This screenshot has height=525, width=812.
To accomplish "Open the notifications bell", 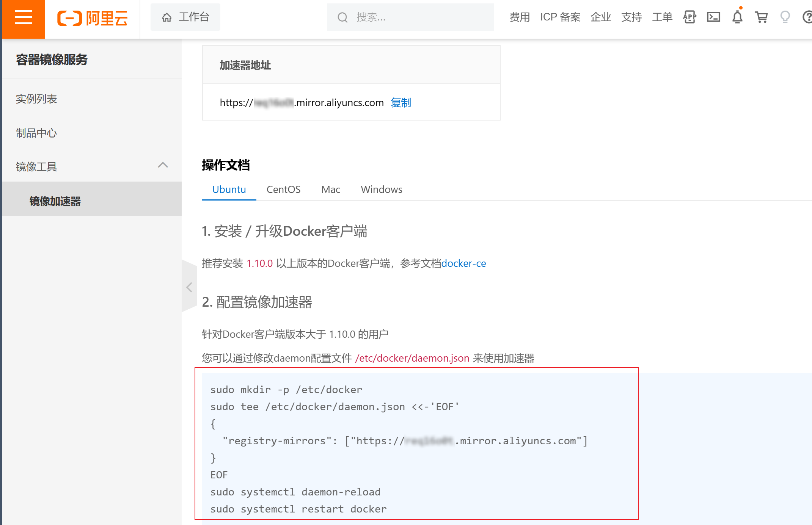I will pos(737,17).
